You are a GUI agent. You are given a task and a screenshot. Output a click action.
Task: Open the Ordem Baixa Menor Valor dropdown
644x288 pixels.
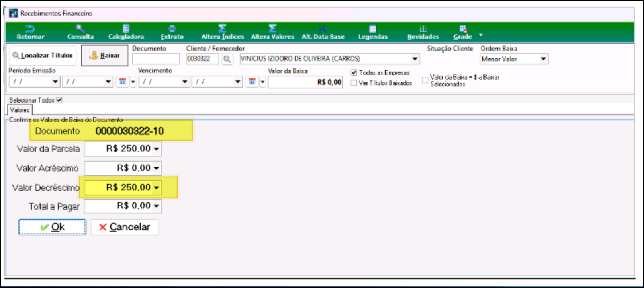point(543,59)
